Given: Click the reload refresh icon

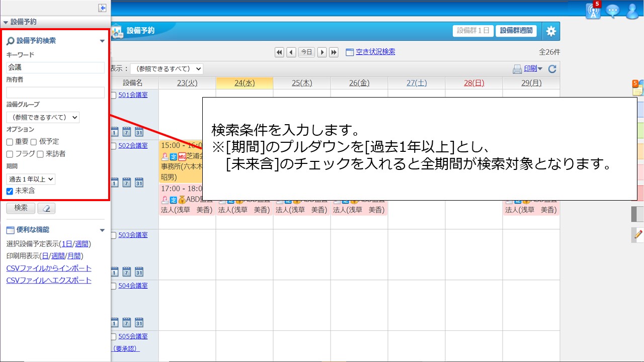Looking at the screenshot, I should click(x=552, y=69).
